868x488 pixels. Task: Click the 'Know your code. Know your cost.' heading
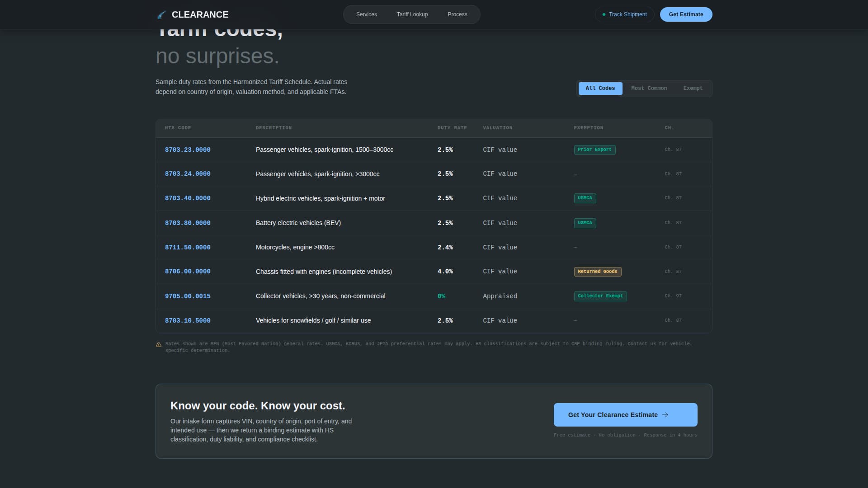258,406
